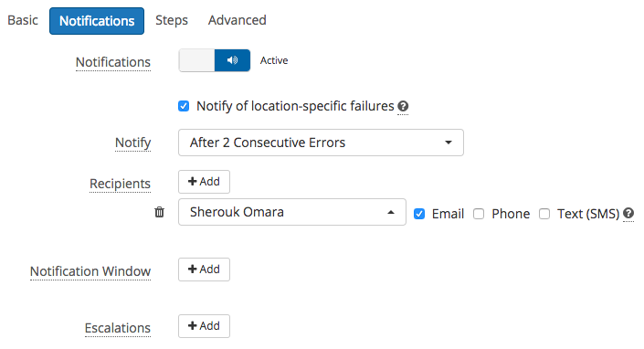
Task: Click the trash icon beside Sherouk Omara
Action: pyautogui.click(x=159, y=212)
